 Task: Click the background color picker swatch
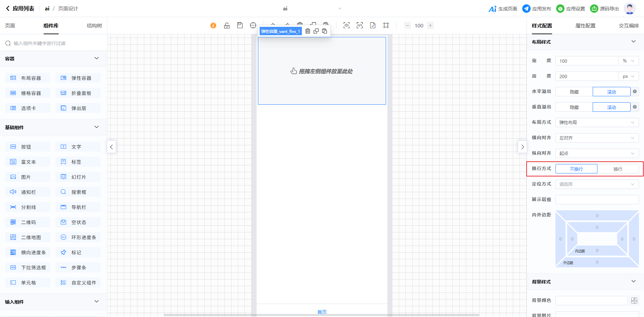634,301
